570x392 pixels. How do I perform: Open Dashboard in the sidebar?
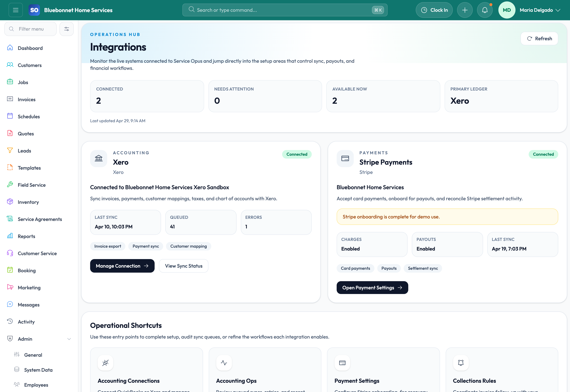coord(39,48)
